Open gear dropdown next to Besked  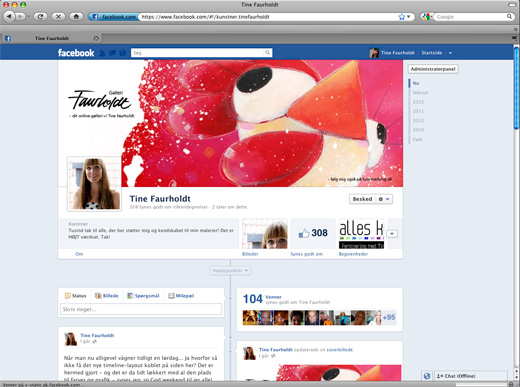click(x=384, y=199)
